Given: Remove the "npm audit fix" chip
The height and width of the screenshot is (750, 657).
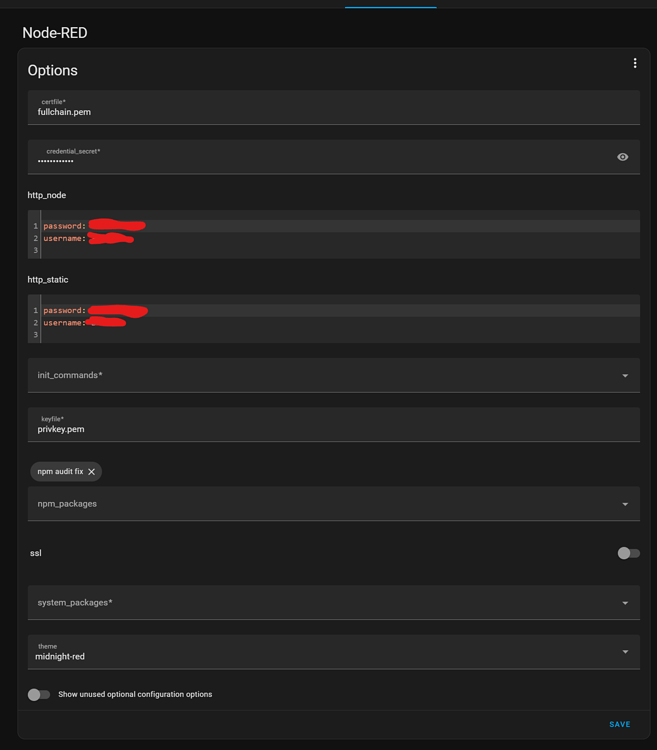Looking at the screenshot, I should [92, 472].
